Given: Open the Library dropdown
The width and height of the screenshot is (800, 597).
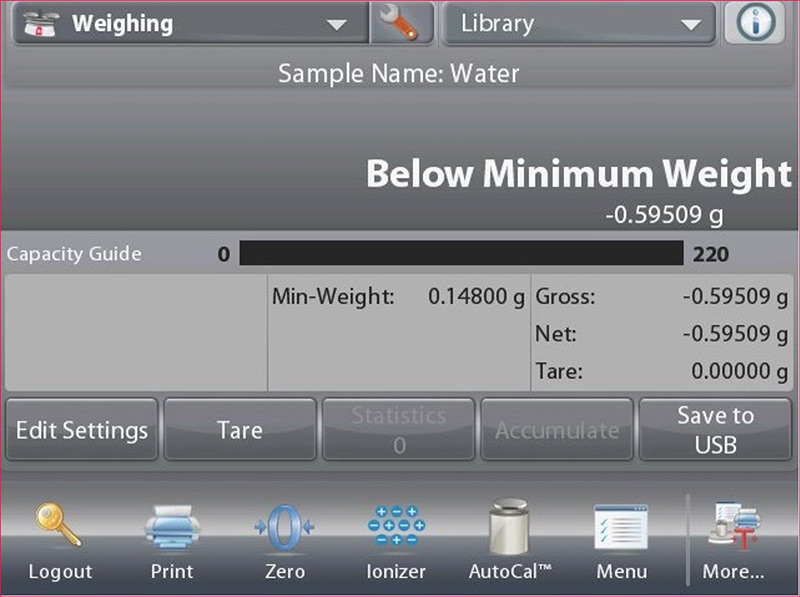Looking at the screenshot, I should (580, 23).
